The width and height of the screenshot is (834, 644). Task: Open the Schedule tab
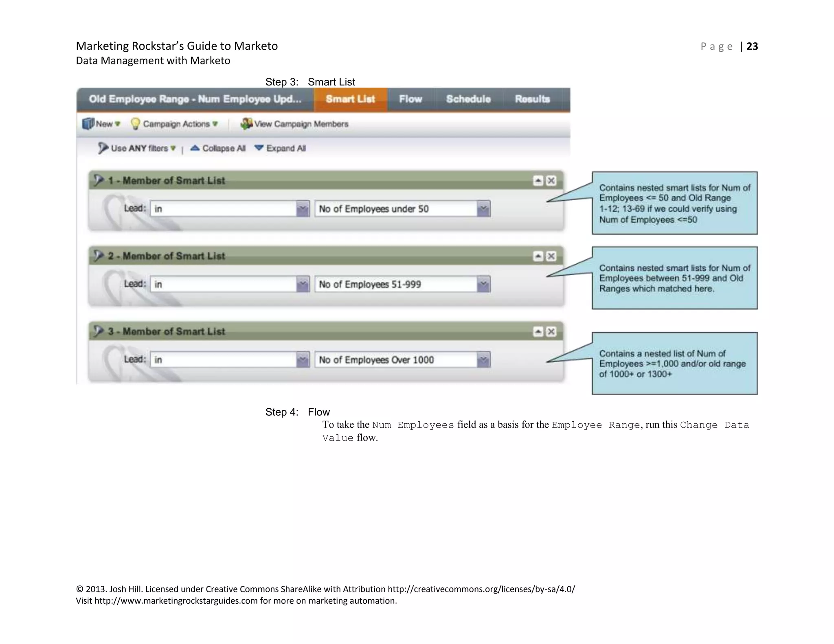468,99
